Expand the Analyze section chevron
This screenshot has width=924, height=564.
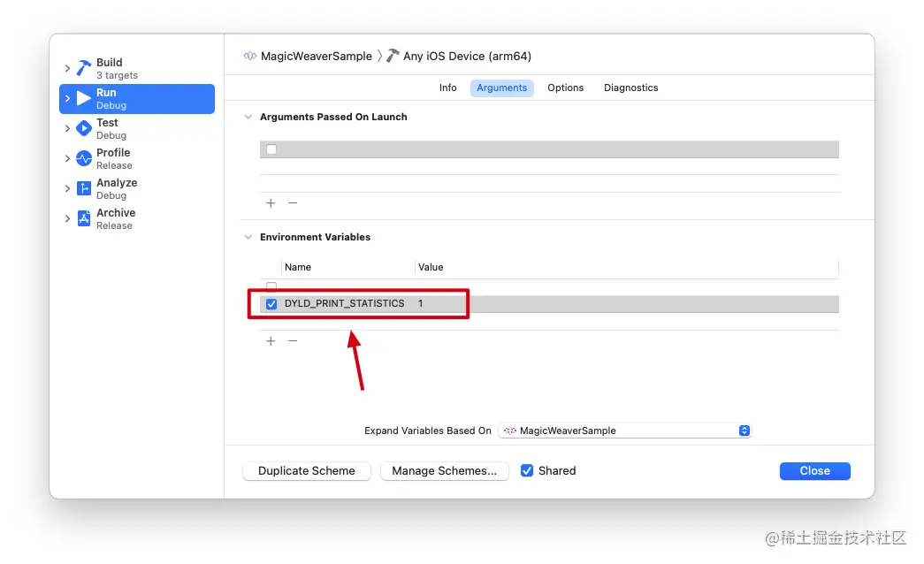point(67,188)
